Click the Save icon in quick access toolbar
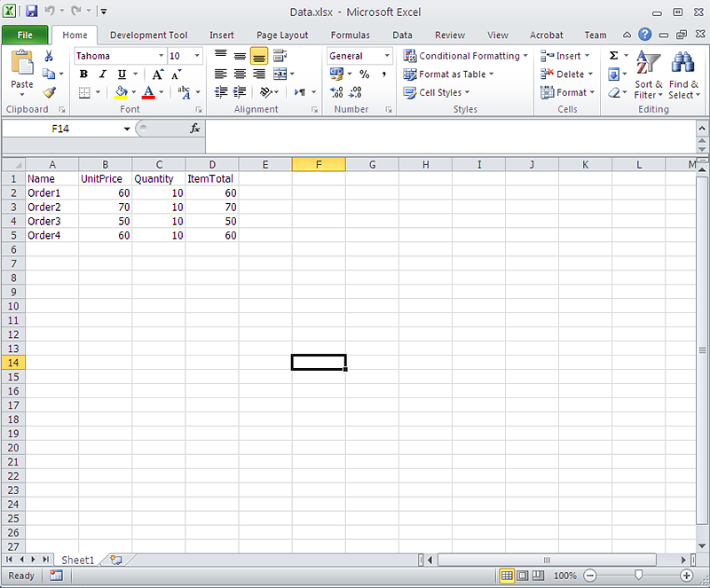This screenshot has width=710, height=588. tap(31, 11)
